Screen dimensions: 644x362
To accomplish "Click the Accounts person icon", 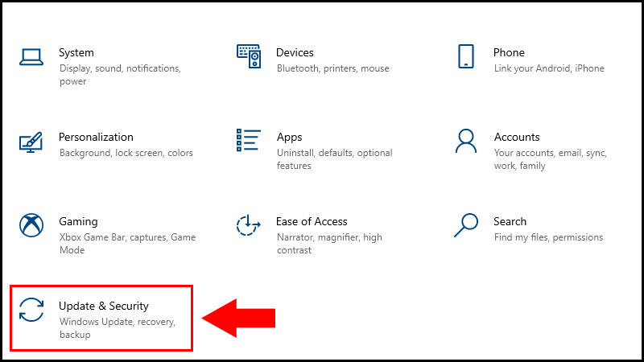I will [x=466, y=141].
